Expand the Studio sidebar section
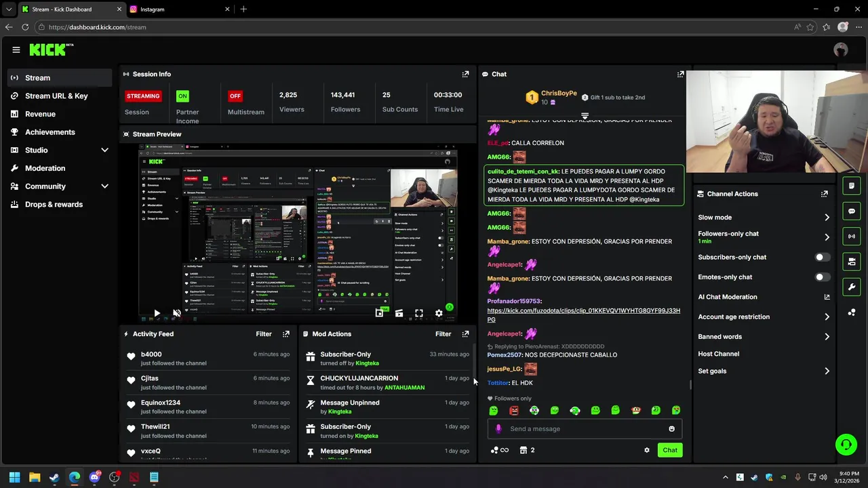 pyautogui.click(x=104, y=150)
